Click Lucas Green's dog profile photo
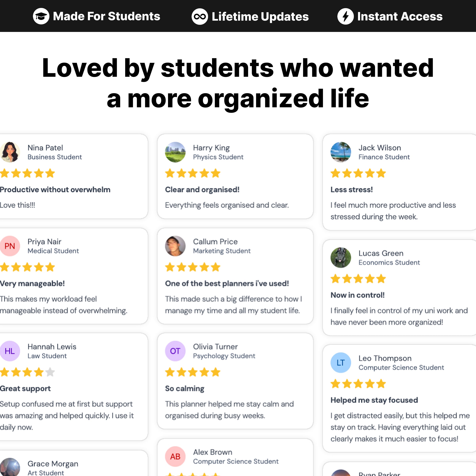 click(x=341, y=257)
